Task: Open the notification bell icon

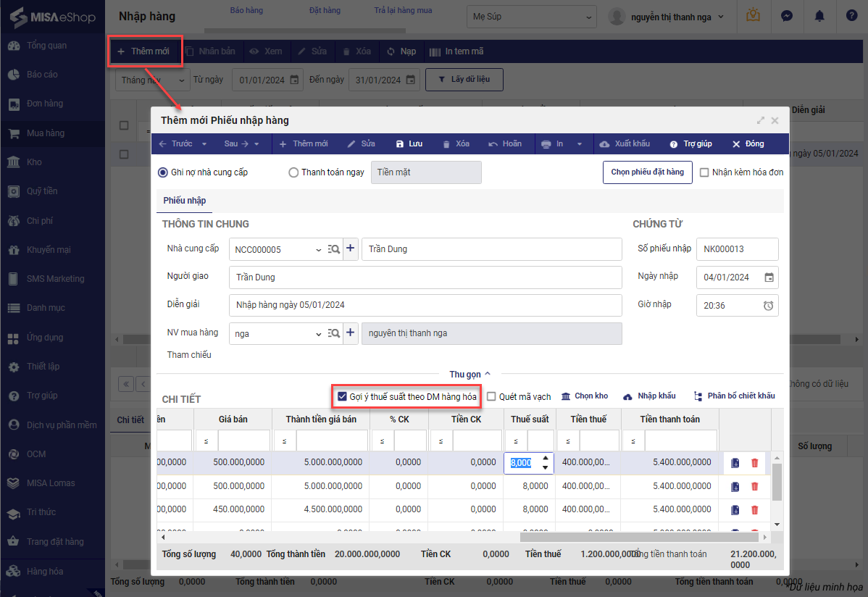Action: coord(819,16)
